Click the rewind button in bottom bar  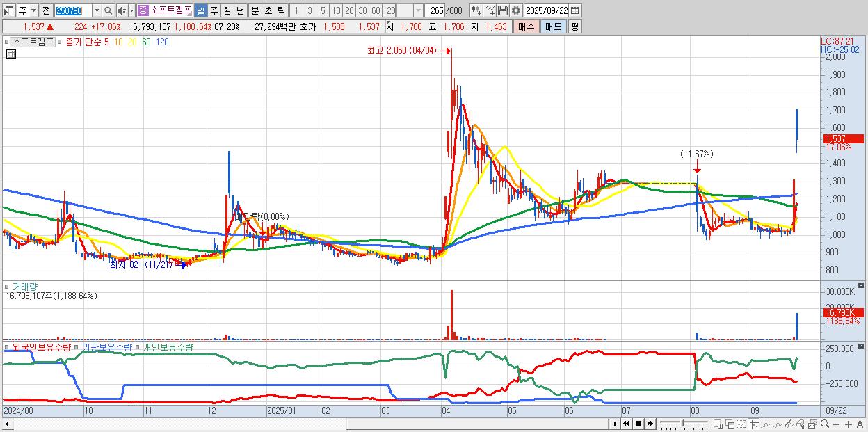[626, 424]
